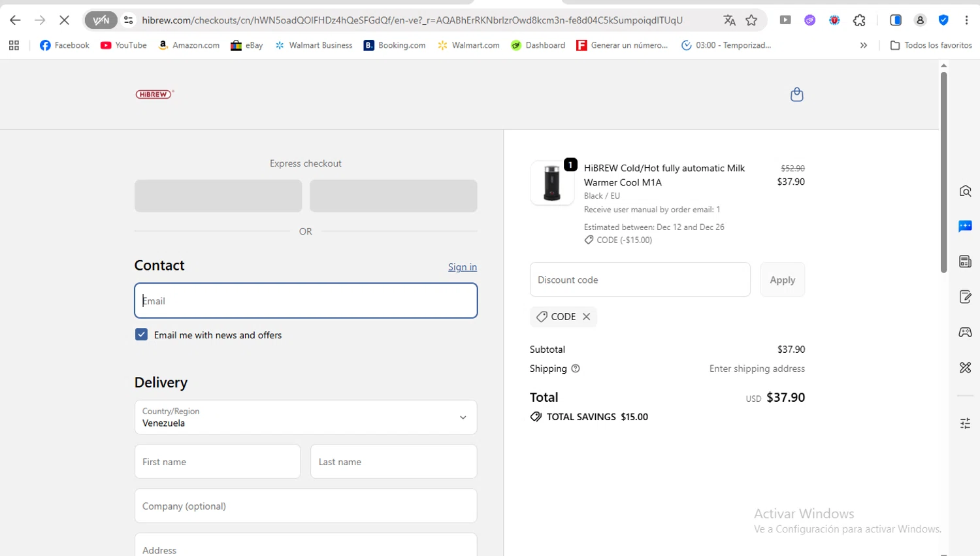Viewport: 980px width, 556px height.
Task: Open the profile avatar menu
Action: tap(920, 20)
